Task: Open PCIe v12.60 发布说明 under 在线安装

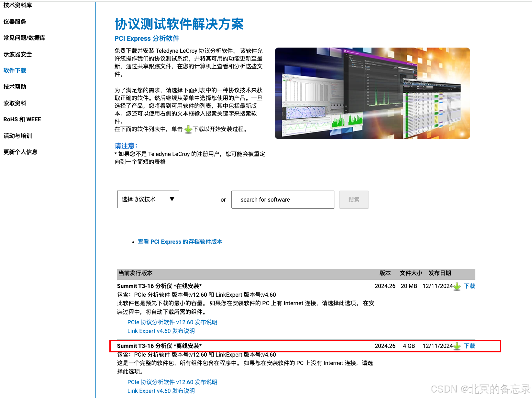Action: pyautogui.click(x=172, y=322)
